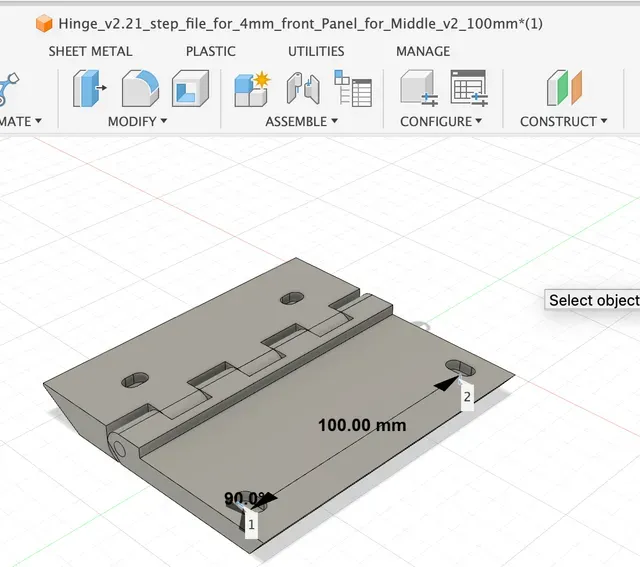Viewport: 640px width, 567px height.
Task: Expand the ASSEMBLE dropdown
Action: point(301,121)
